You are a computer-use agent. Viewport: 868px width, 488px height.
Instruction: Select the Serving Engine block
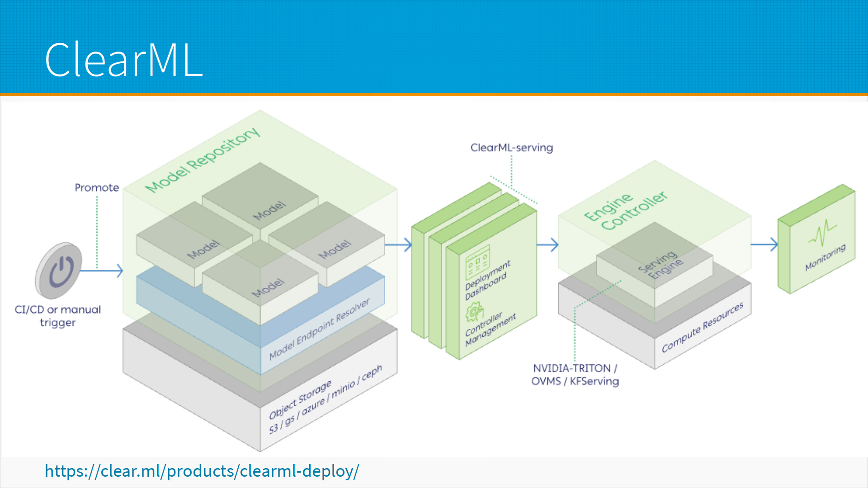pyautogui.click(x=660, y=266)
